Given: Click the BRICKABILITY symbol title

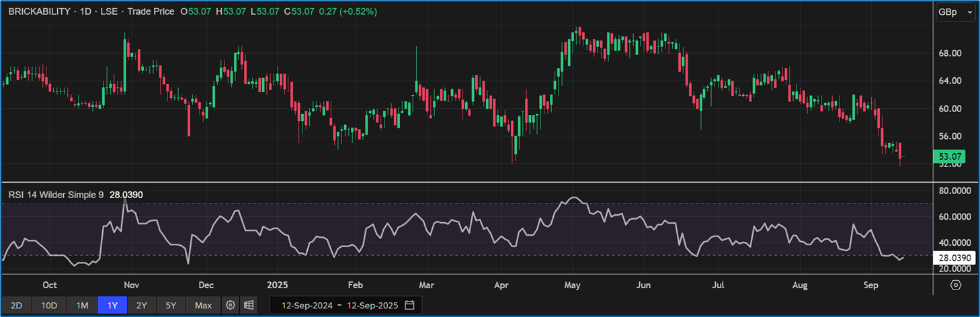Looking at the screenshot, I should (40, 11).
